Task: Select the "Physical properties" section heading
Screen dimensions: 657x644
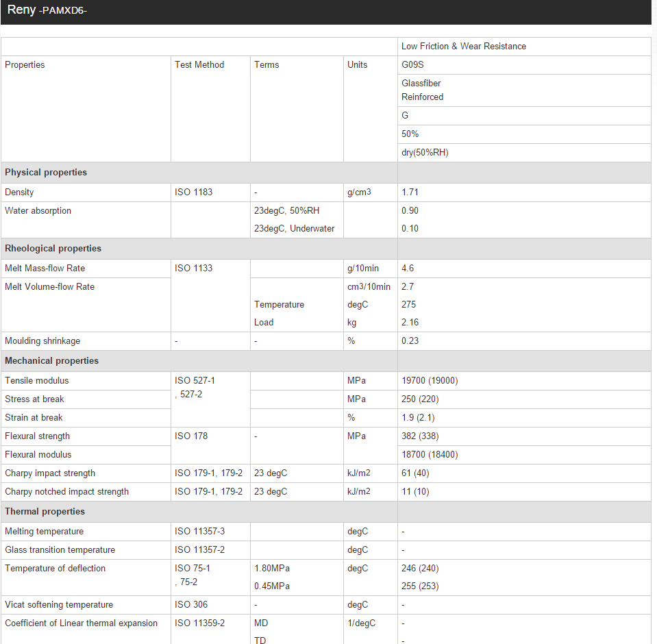Action: point(46,172)
